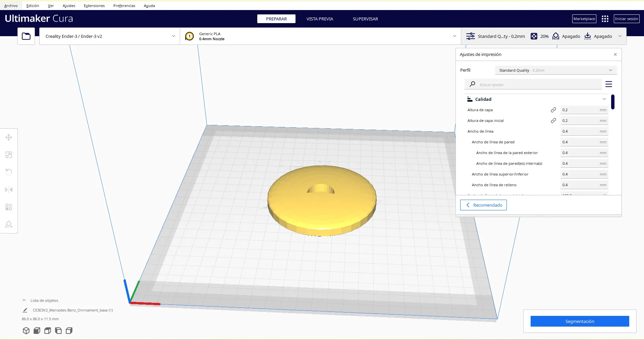Collapse the Lista de objetos panel
This screenshot has height=340, width=644.
[x=24, y=300]
